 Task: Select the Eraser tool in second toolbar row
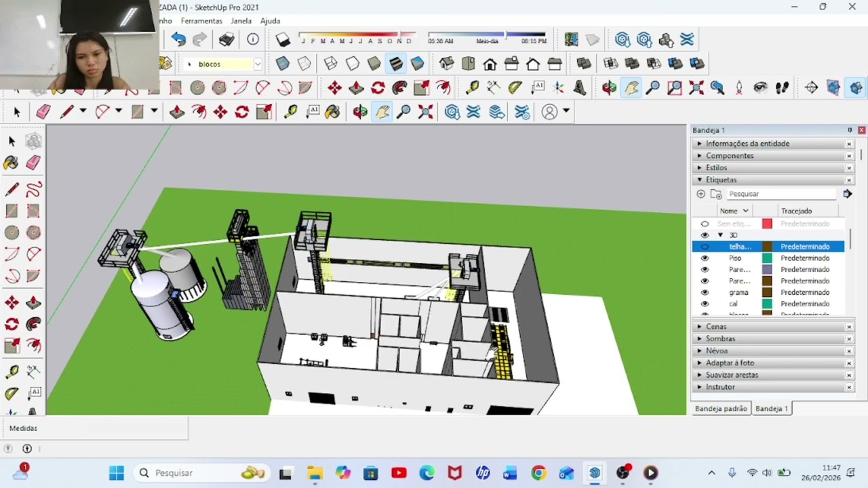coord(43,112)
